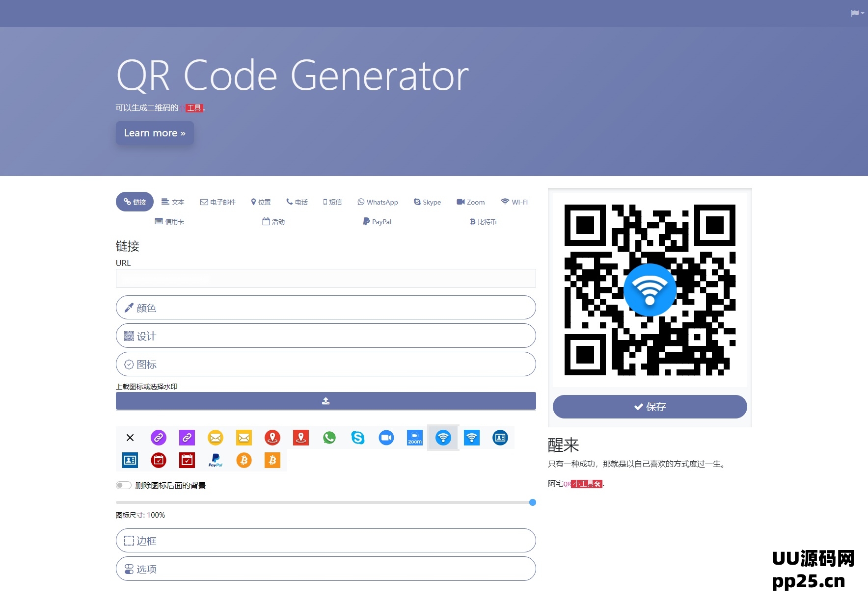Open the 边框 border section
The image size is (868, 600).
pos(325,541)
